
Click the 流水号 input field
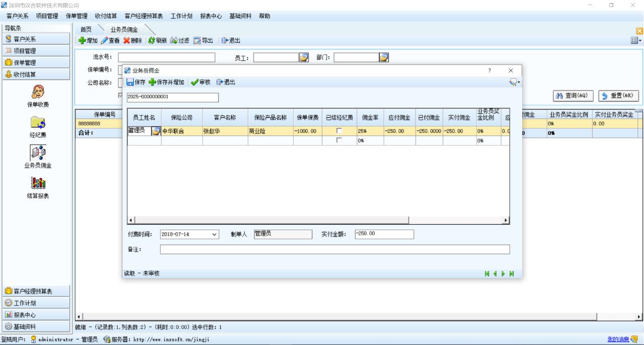[x=167, y=57]
